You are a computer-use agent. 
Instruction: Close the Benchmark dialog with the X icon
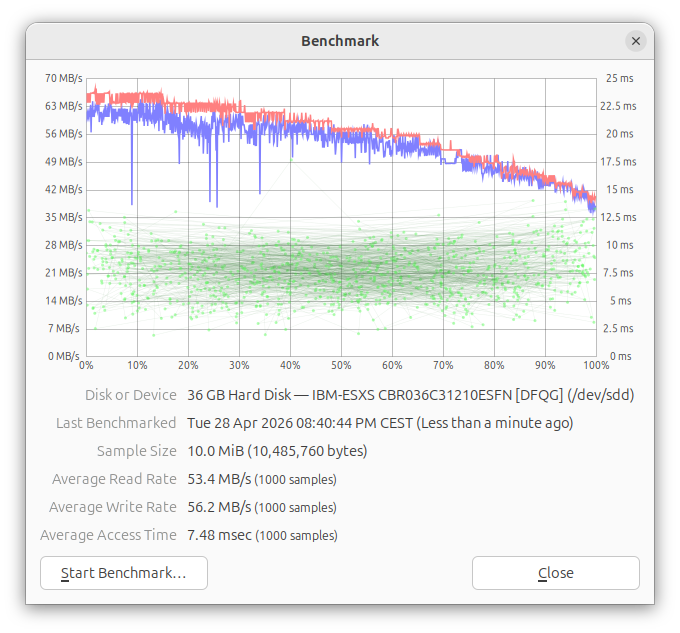tap(636, 41)
